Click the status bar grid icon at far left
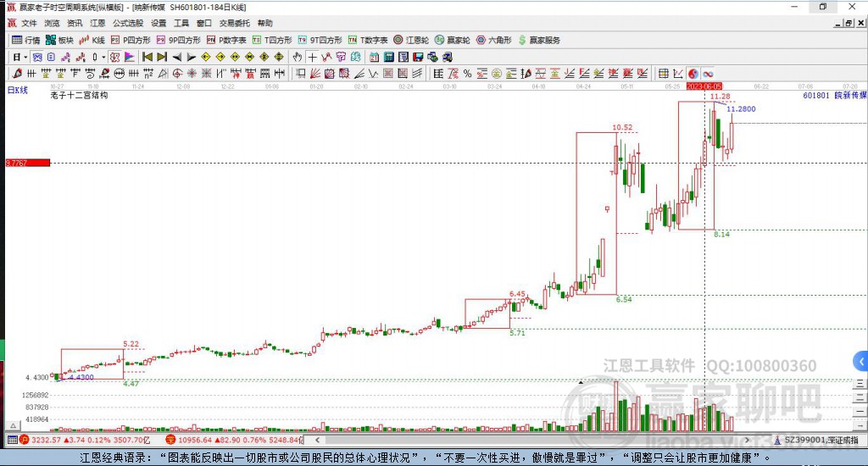 [12, 440]
